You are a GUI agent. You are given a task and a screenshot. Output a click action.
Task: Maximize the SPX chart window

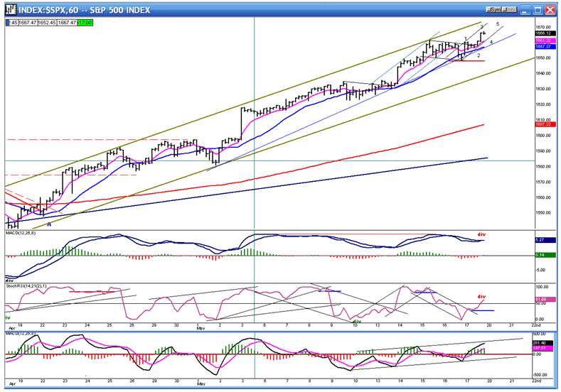point(538,10)
